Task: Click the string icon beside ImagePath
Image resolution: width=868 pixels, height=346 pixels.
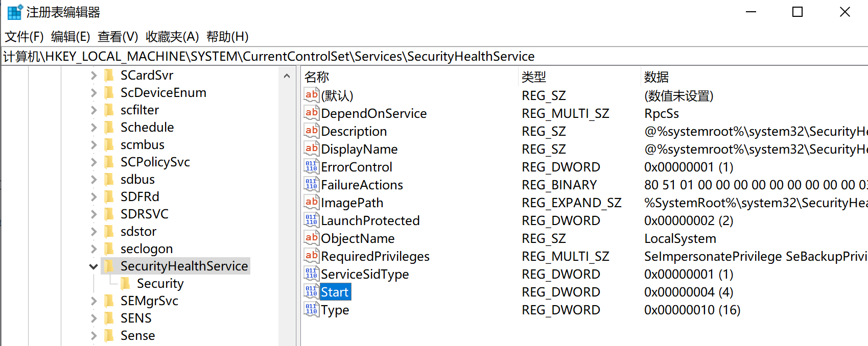Action: click(311, 203)
